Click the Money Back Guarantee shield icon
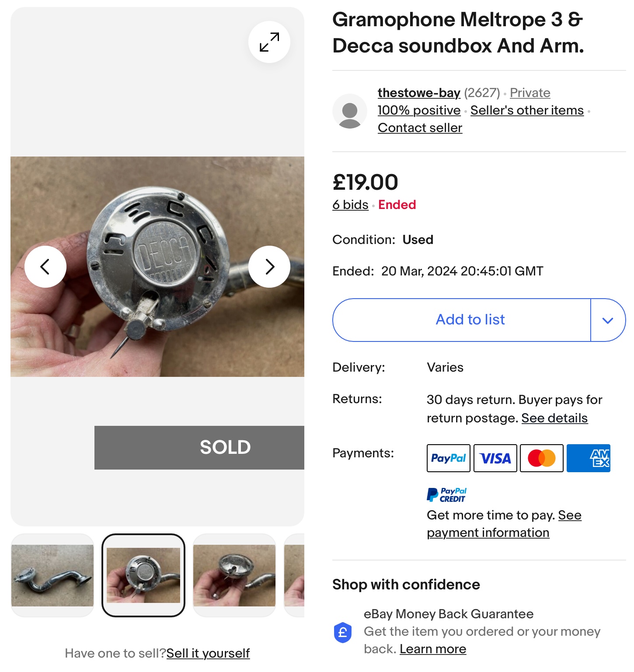 [343, 632]
